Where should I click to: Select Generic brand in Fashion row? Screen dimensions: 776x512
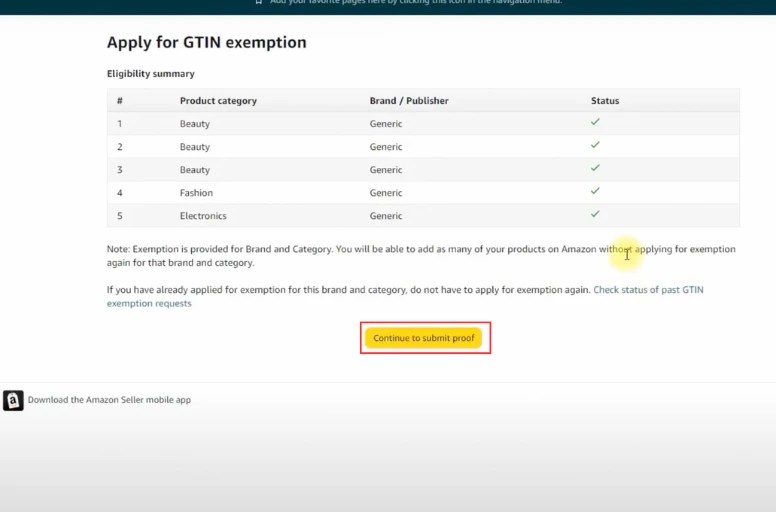[386, 193]
